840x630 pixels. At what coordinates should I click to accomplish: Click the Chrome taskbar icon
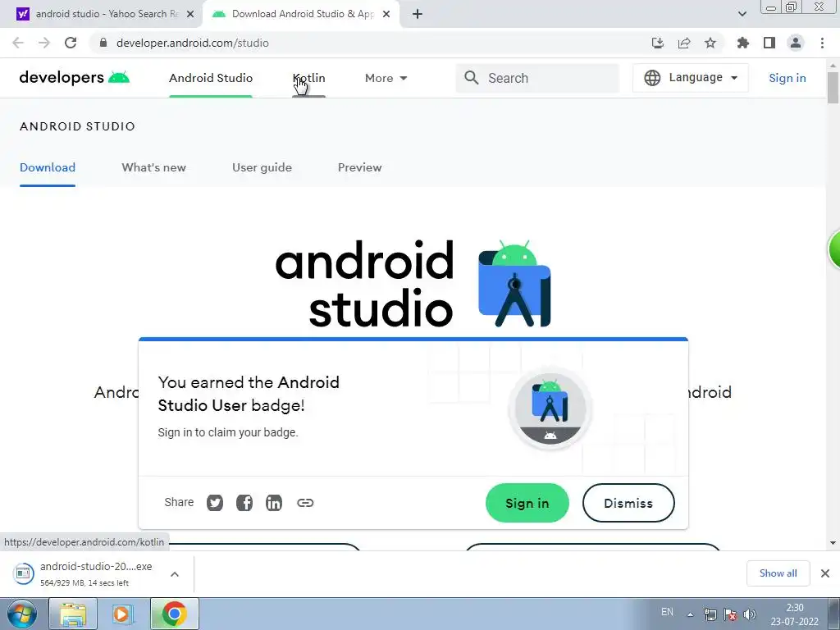[x=174, y=614]
